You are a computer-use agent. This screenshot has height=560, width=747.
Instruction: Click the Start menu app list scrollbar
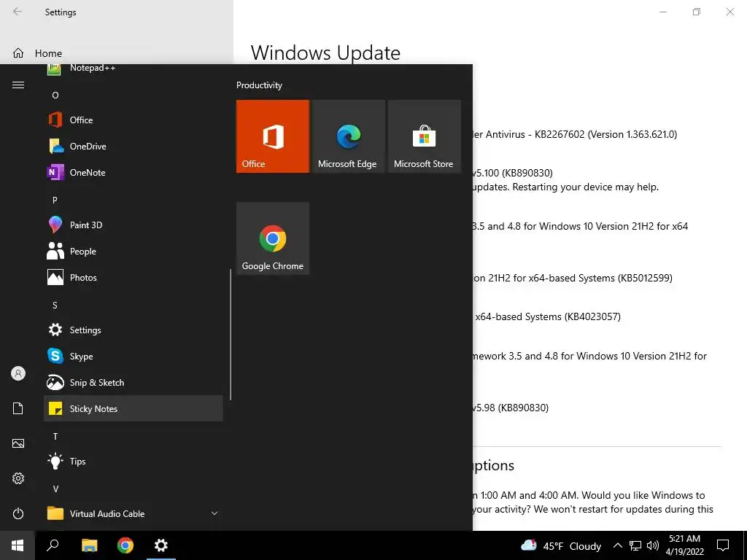231,335
